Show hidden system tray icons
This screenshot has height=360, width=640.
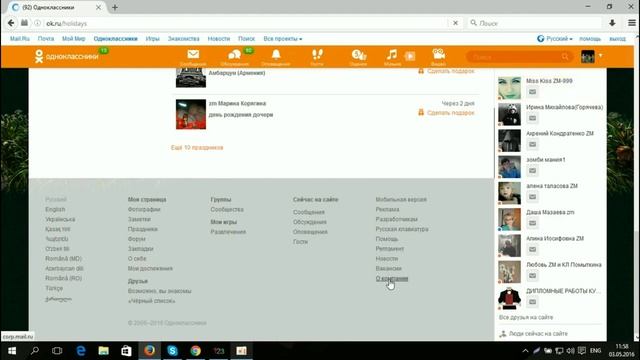[525, 351]
